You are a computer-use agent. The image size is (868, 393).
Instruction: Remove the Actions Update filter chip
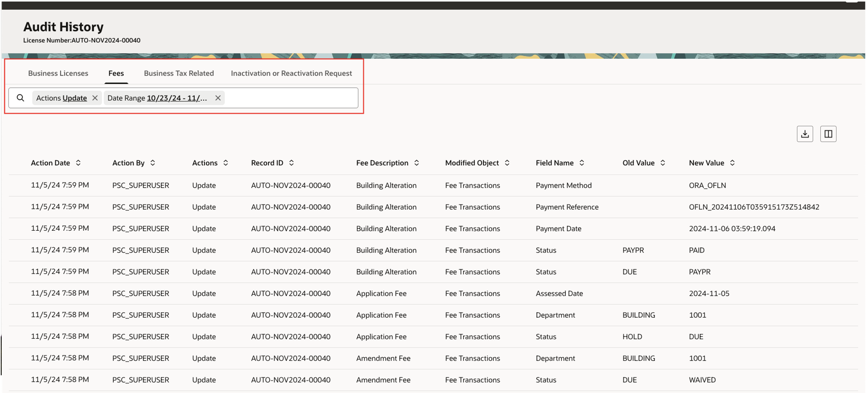[x=95, y=98]
